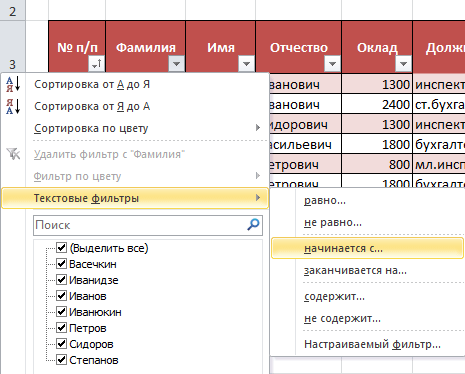Open the Оклад column filter dropdown
465x374 pixels.
point(403,63)
